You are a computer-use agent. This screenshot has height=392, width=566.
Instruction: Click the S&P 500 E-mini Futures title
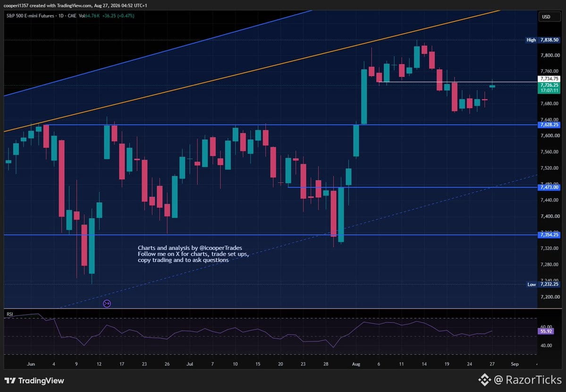[30, 16]
